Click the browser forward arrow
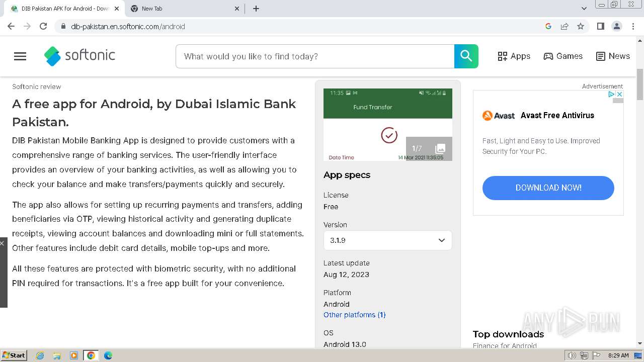The width and height of the screenshot is (644, 362). pos(27,26)
